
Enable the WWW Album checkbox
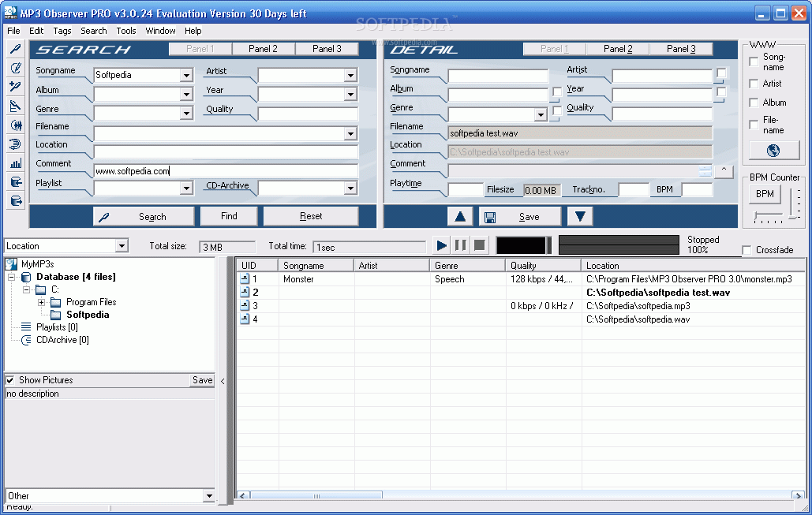click(754, 103)
